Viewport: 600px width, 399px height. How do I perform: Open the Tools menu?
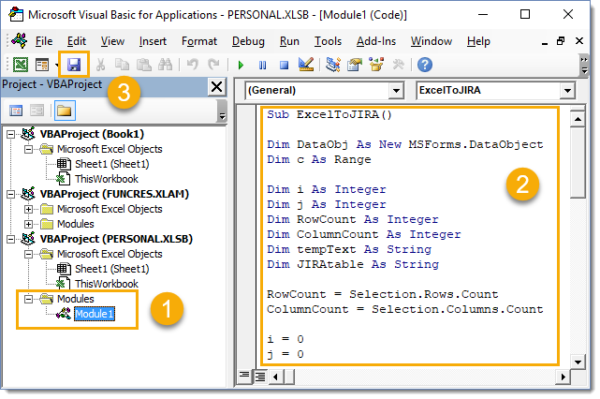(328, 41)
